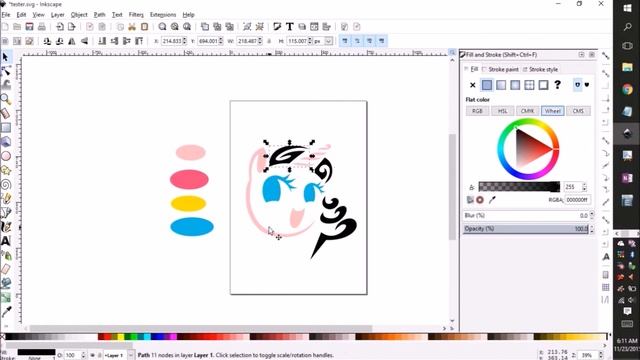Choose CMYK color mode button
Image resolution: width=640 pixels, height=360 pixels.
pyautogui.click(x=527, y=111)
